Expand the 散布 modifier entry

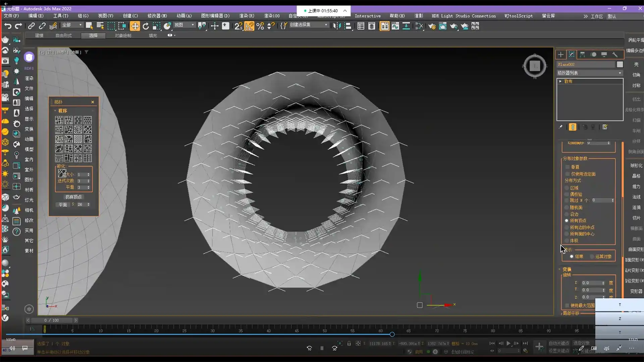pos(560,81)
